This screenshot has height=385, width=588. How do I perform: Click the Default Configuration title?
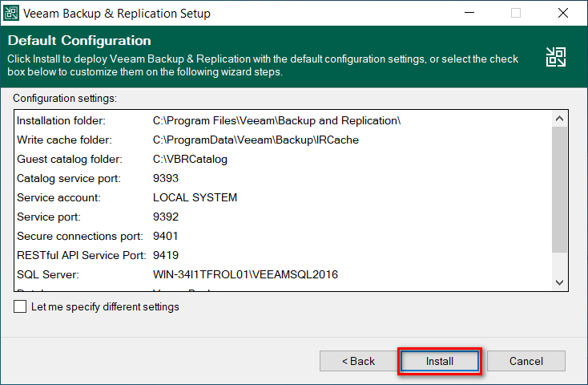(79, 40)
